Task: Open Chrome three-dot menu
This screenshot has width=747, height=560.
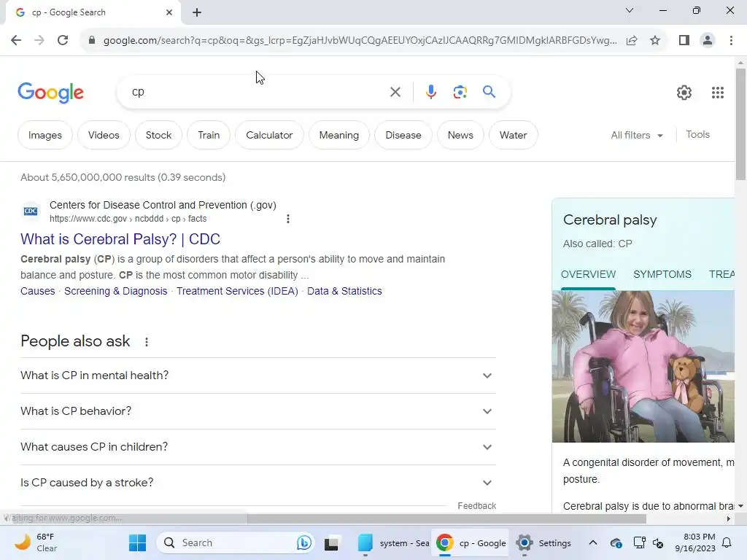Action: pos(731,40)
